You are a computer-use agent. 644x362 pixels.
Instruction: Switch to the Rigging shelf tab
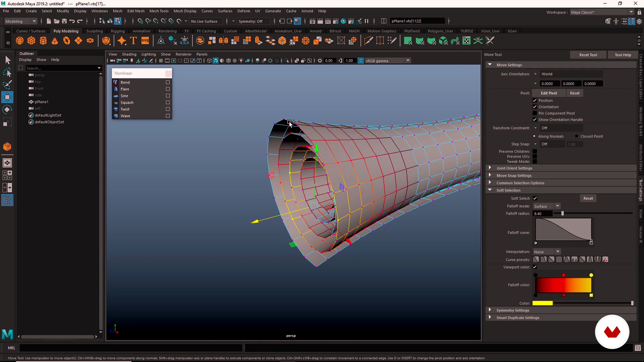tap(118, 31)
